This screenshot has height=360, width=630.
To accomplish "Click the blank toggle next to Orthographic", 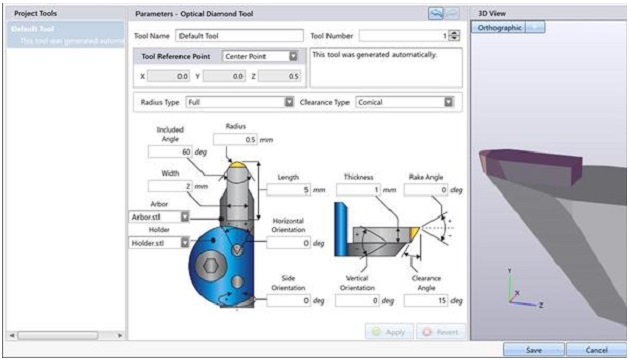I will 536,28.
